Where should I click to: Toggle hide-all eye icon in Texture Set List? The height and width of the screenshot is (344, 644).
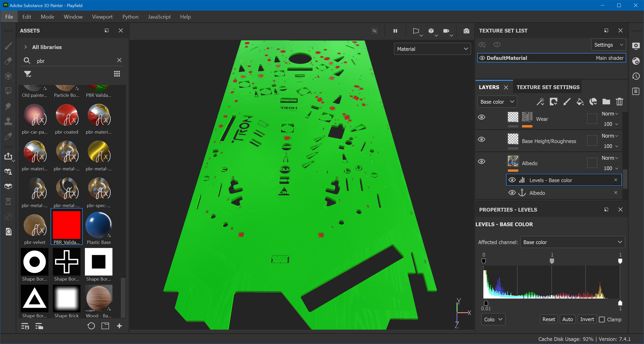pos(482,45)
